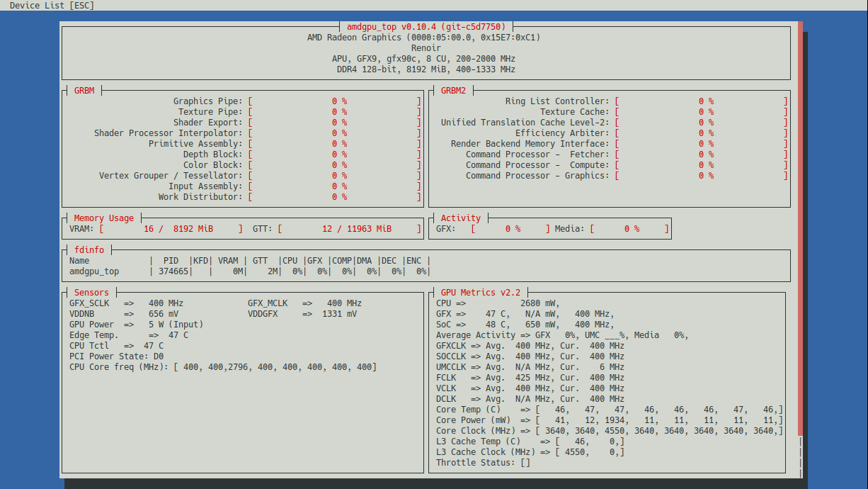Click the VDDGFX 1331 mV value
The image size is (868, 489).
click(339, 314)
